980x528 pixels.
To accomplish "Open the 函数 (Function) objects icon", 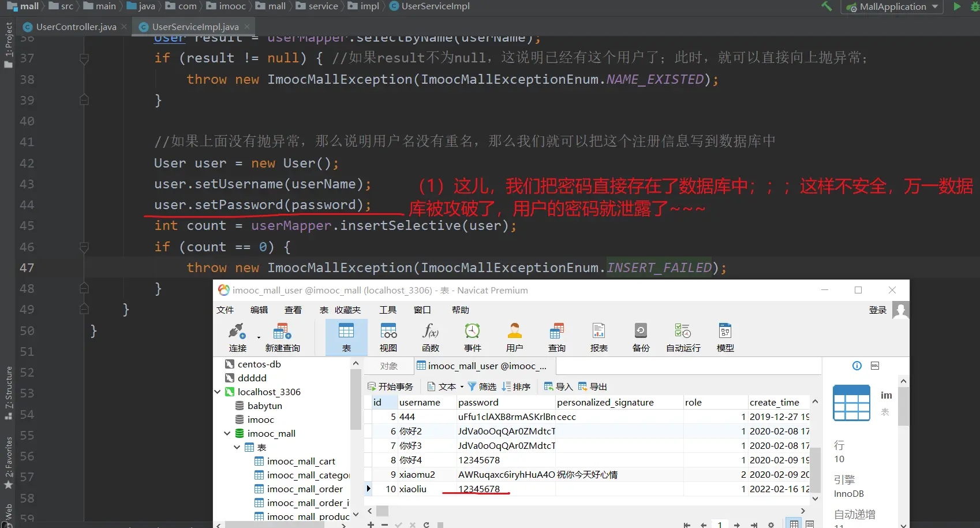I will click(x=431, y=337).
